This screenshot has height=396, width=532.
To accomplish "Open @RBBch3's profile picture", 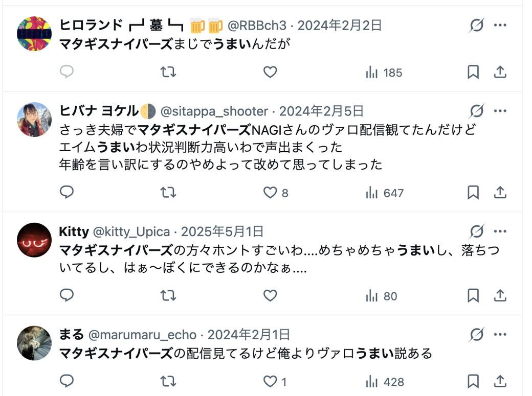I will pos(33,33).
